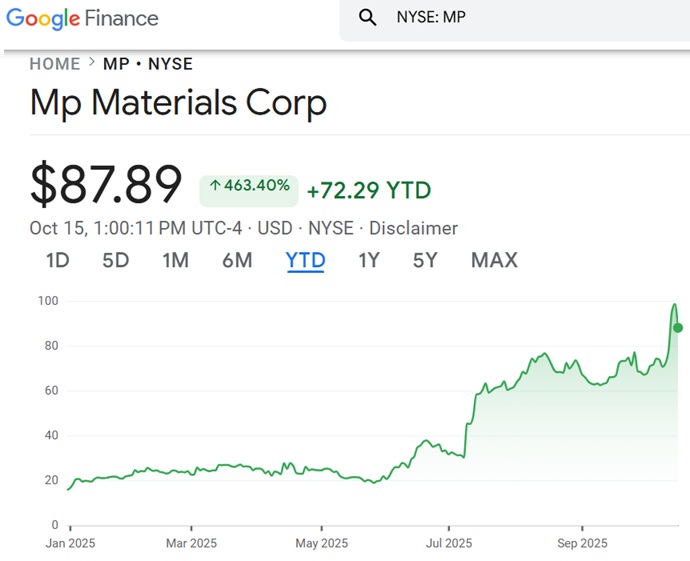The image size is (690, 561).
Task: Click the search magnifier icon
Action: 367,17
